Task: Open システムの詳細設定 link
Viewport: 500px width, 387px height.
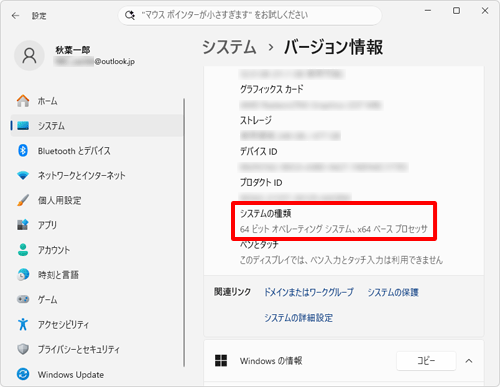Action: [299, 318]
